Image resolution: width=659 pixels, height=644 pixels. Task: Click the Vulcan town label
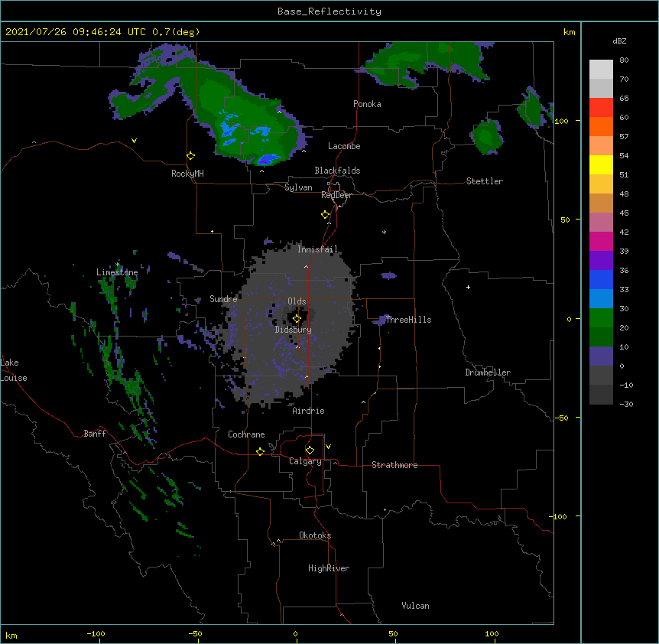[x=415, y=606]
